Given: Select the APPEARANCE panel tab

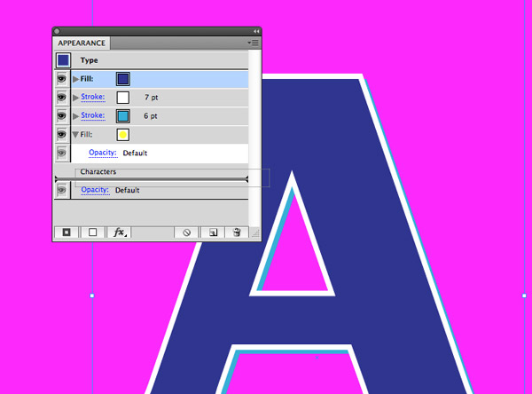Looking at the screenshot, I should (x=82, y=43).
